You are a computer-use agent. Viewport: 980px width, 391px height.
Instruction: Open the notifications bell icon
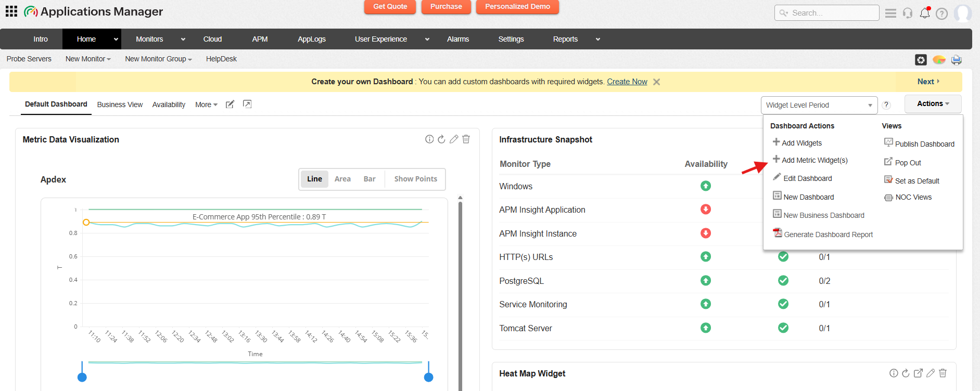[925, 12]
